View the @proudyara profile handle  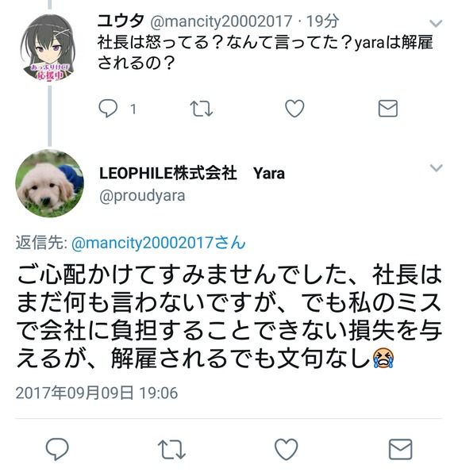click(x=142, y=196)
